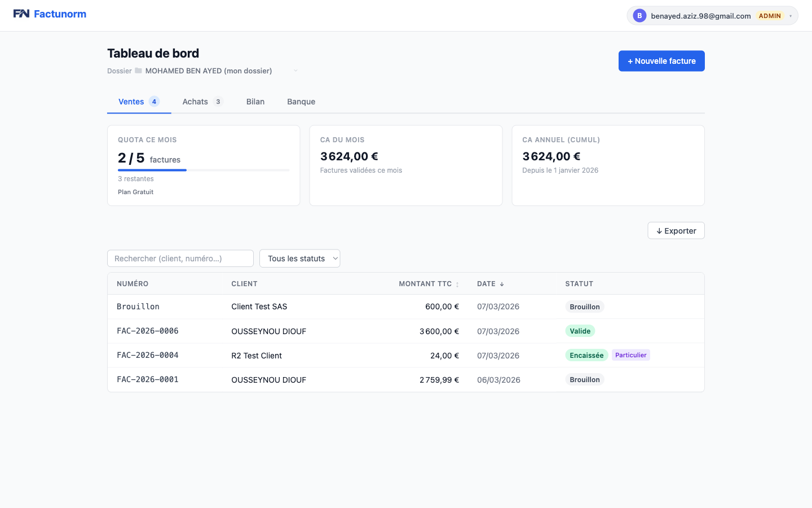Switch to the Banque tab
This screenshot has width=812, height=508.
pyautogui.click(x=301, y=102)
